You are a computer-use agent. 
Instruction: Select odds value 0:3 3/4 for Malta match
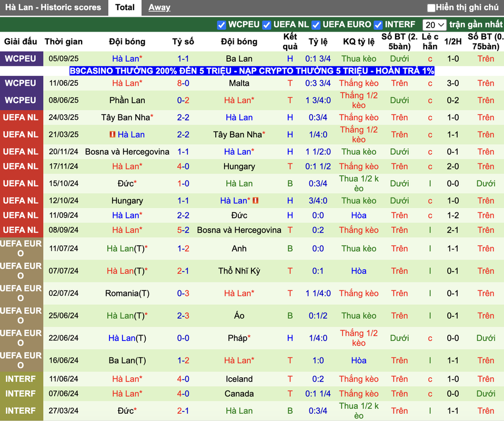(x=318, y=83)
